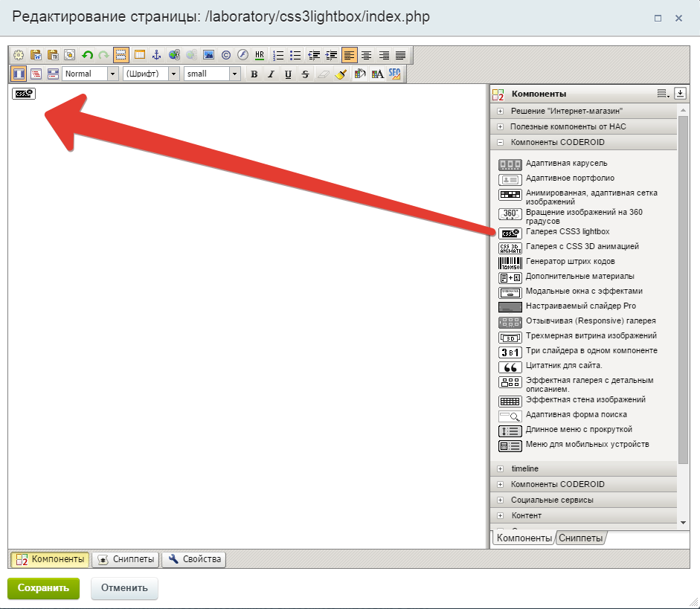Insert an anchor using the anchor icon
This screenshot has width=700, height=609.
click(156, 55)
